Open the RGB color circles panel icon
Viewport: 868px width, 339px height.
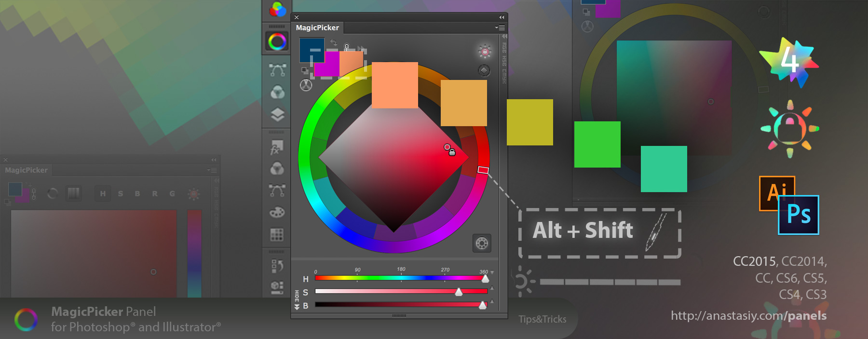(277, 9)
